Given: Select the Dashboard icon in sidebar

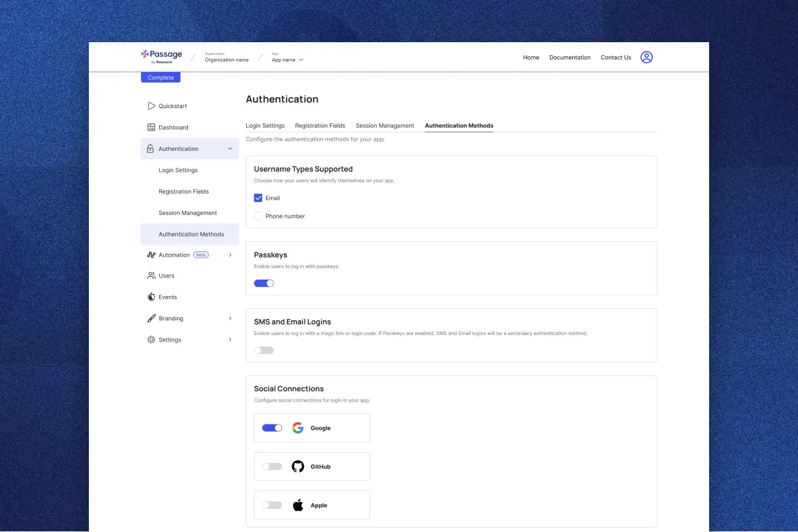Looking at the screenshot, I should [152, 127].
